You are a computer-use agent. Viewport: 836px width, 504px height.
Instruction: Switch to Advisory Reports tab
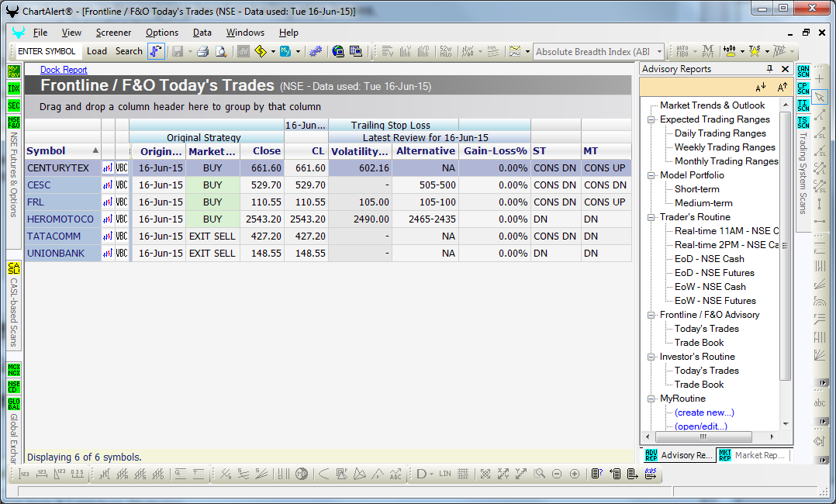679,455
